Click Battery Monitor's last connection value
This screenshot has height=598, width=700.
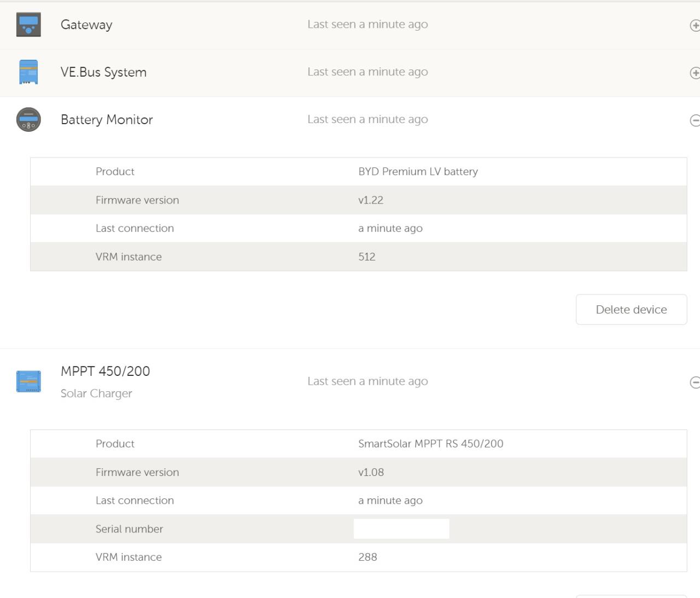pos(390,229)
